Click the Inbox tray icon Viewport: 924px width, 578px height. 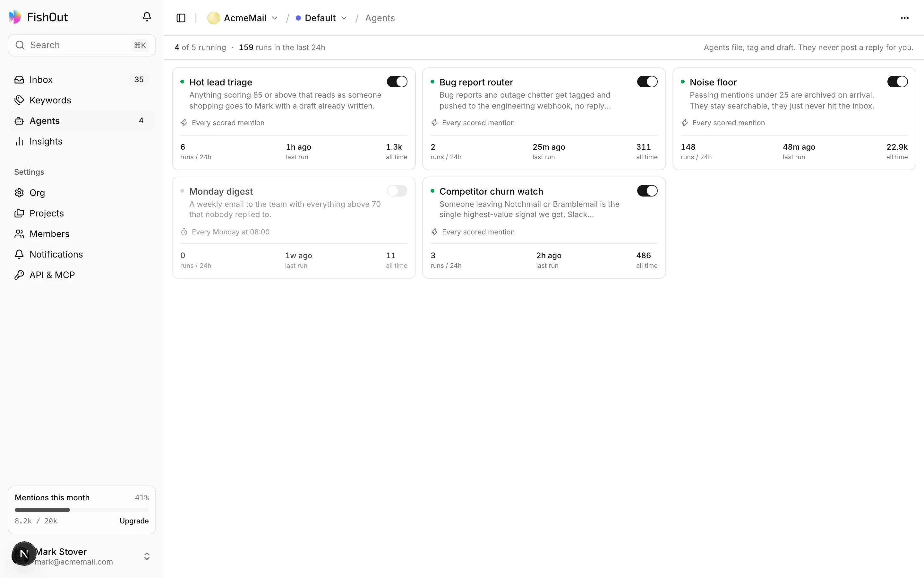[x=19, y=80]
